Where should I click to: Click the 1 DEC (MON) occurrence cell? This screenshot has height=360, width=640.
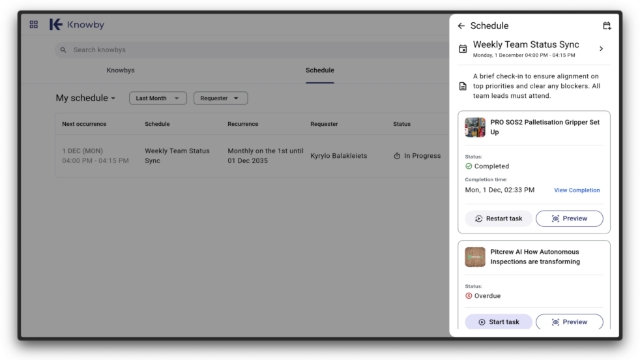(95, 156)
